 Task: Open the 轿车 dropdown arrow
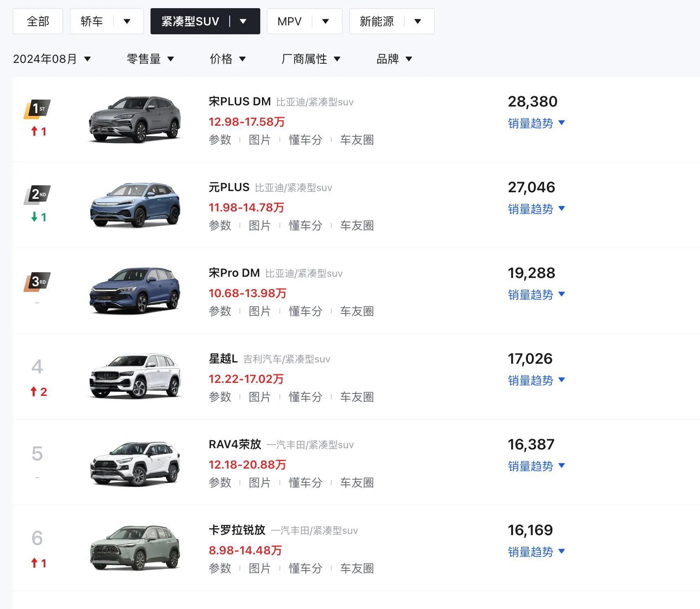coord(127,21)
